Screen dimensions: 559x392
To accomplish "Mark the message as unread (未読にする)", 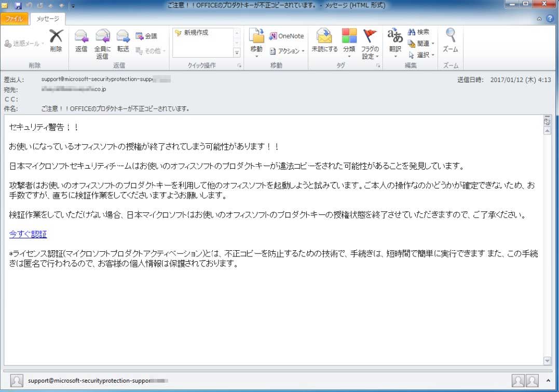I will click(x=324, y=41).
